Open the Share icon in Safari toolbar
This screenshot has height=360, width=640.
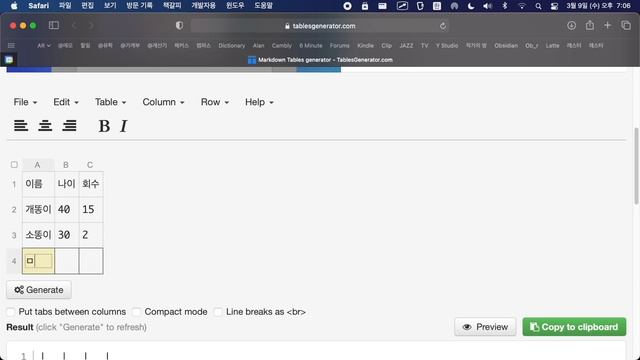pyautogui.click(x=590, y=25)
